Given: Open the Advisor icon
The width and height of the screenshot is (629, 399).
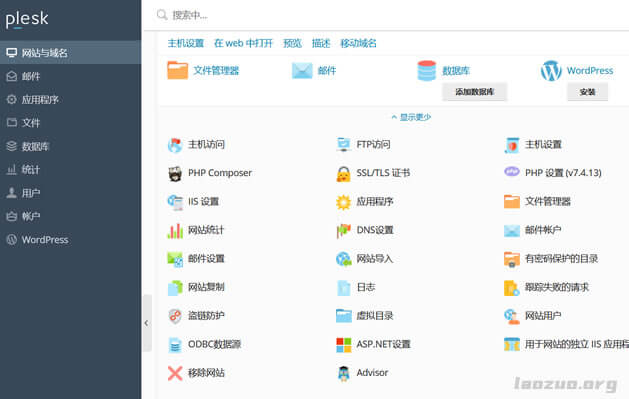Looking at the screenshot, I should coord(343,373).
